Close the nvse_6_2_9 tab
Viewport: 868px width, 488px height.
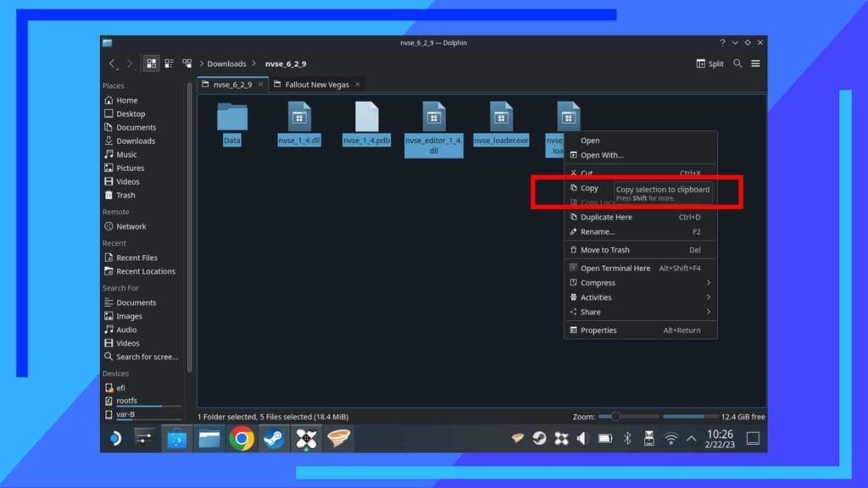[x=261, y=85]
